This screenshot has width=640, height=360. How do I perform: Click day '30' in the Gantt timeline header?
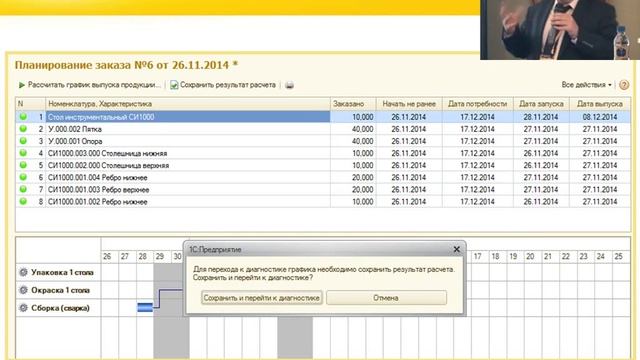click(177, 256)
